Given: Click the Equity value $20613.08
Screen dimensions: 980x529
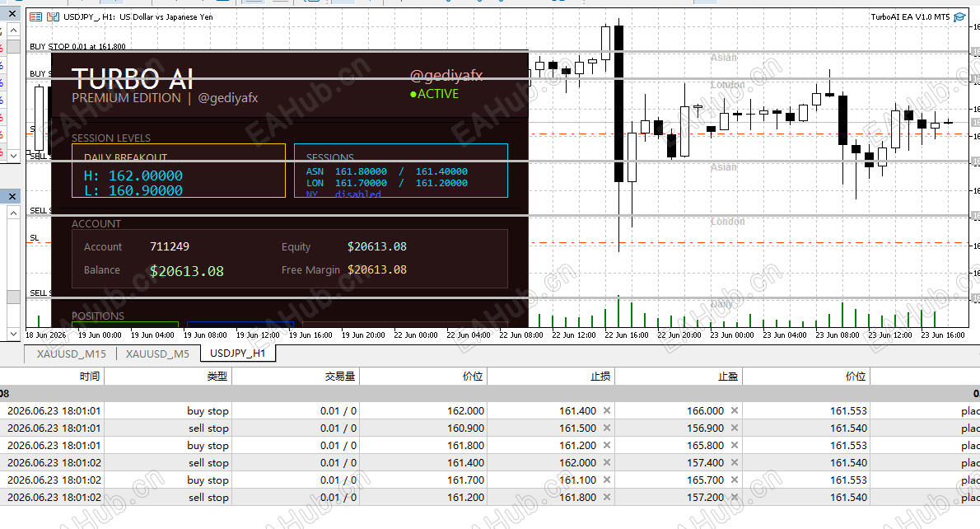Looking at the screenshot, I should coord(377,246).
